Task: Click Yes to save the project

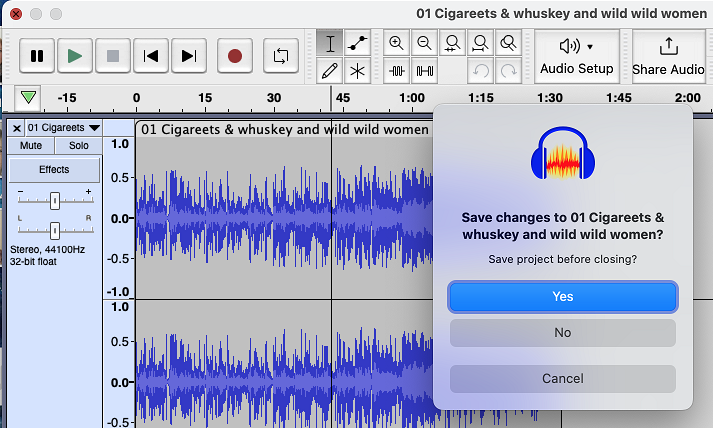Action: click(562, 297)
